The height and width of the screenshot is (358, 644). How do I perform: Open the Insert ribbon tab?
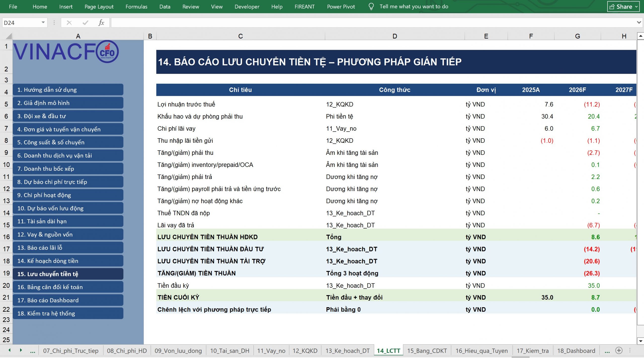pyautogui.click(x=66, y=7)
